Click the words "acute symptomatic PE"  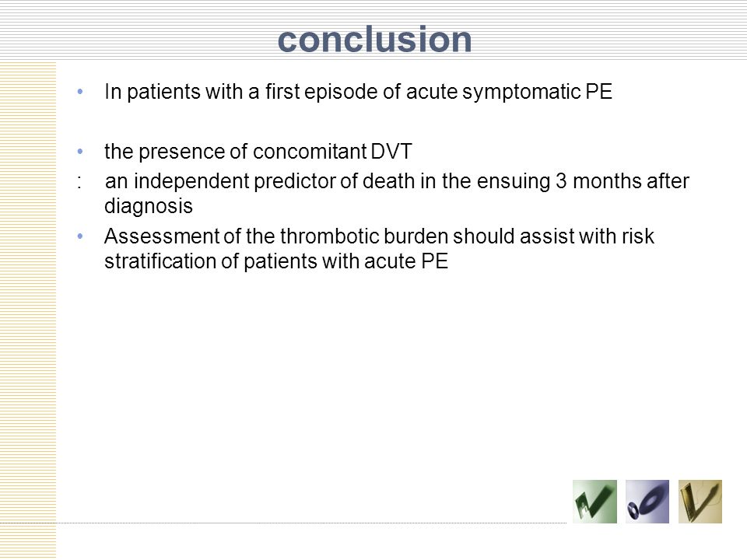(509, 92)
